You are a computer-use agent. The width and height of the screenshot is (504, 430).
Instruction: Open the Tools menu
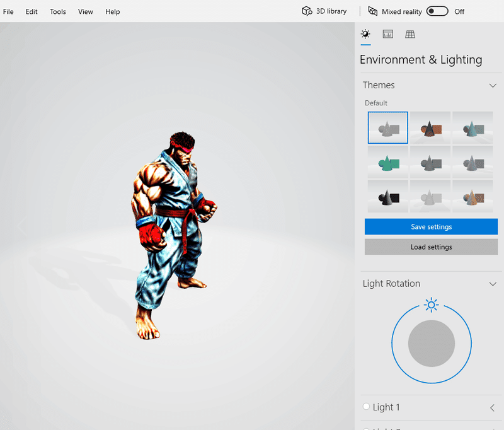[57, 11]
